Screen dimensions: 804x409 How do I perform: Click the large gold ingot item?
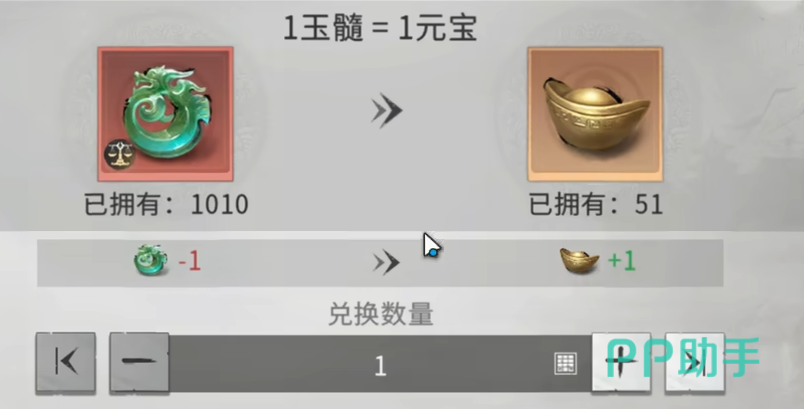point(595,114)
